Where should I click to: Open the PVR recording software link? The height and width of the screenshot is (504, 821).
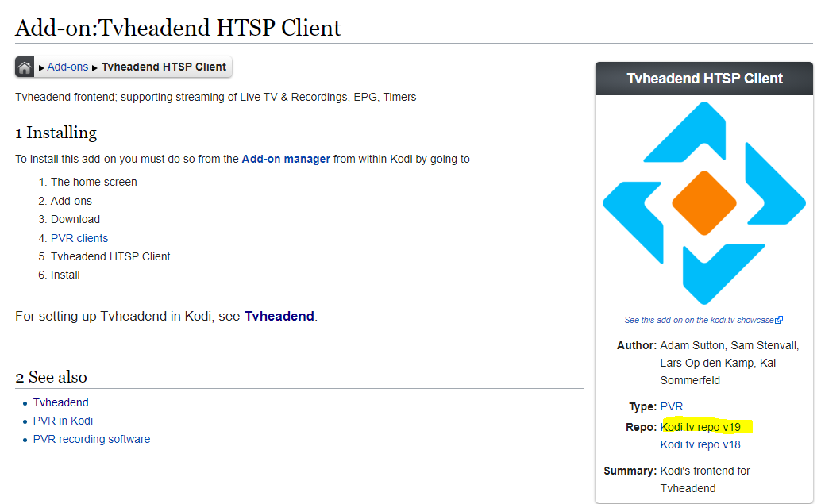click(91, 439)
